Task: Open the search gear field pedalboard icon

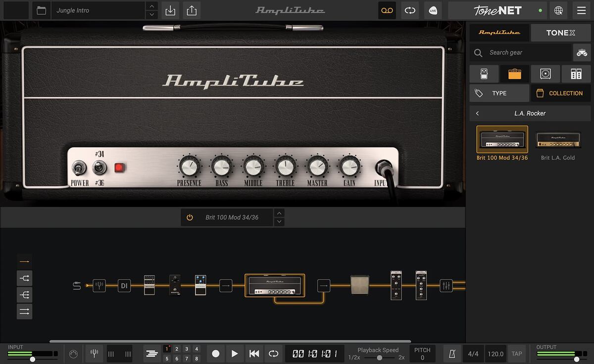Action: 582,52
